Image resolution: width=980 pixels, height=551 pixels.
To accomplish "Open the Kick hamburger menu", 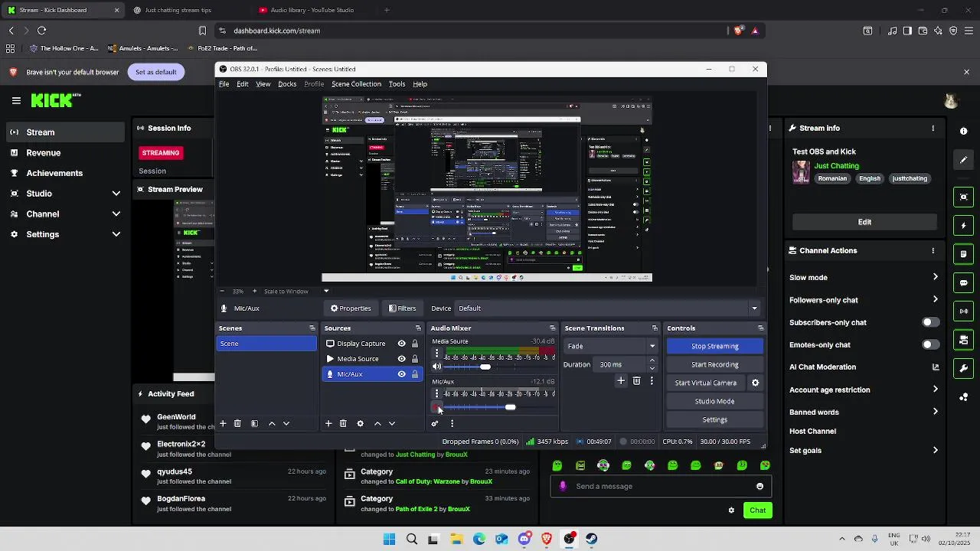I will coord(16,100).
